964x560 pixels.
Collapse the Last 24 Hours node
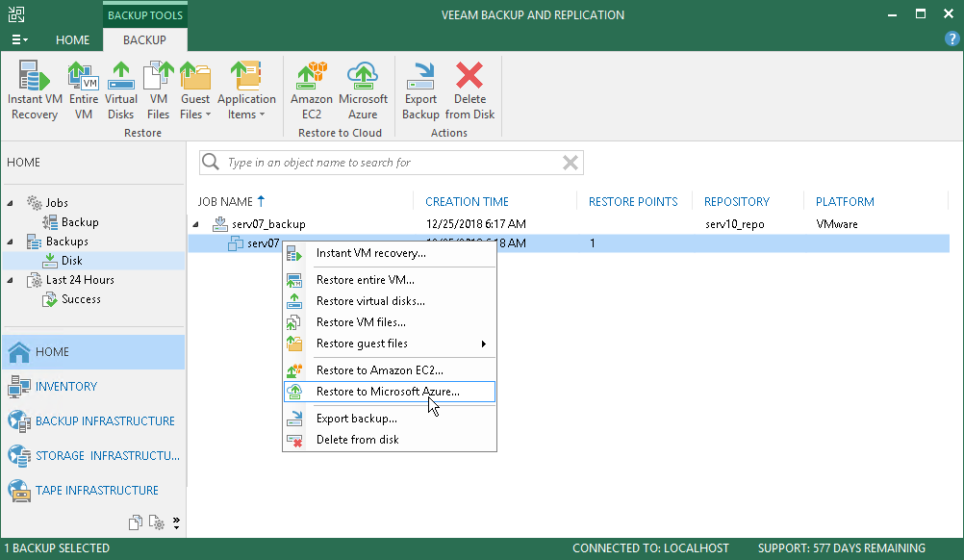[x=11, y=280]
